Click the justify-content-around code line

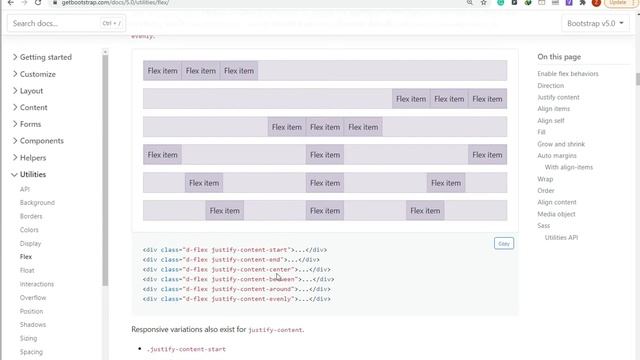coord(237,289)
